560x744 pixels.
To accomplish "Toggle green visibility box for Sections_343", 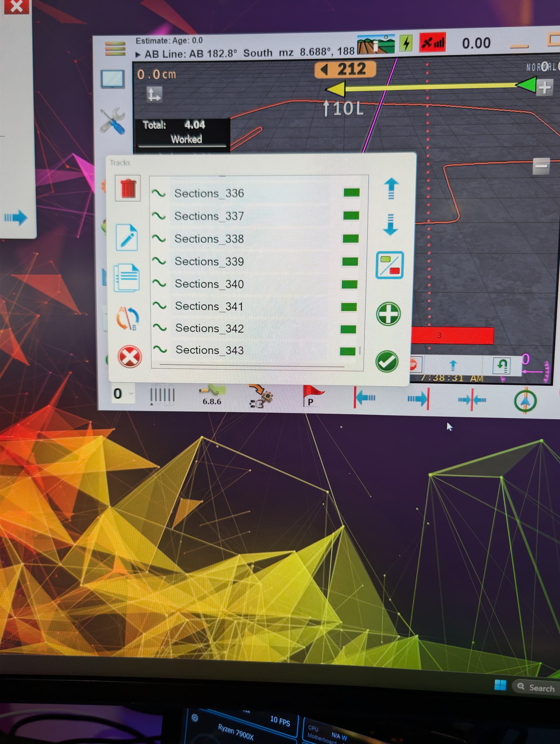I will pos(348,351).
